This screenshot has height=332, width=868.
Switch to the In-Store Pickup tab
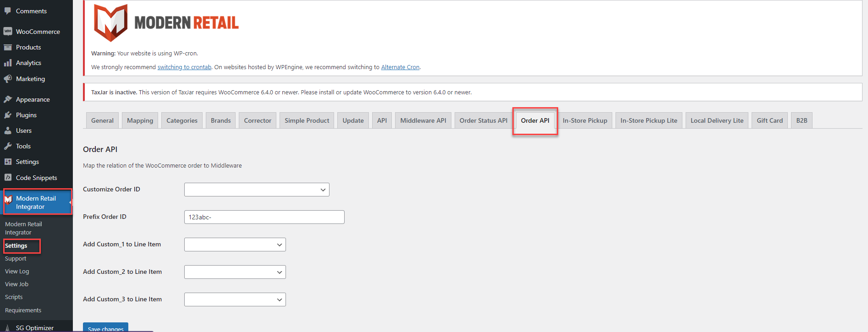(585, 120)
